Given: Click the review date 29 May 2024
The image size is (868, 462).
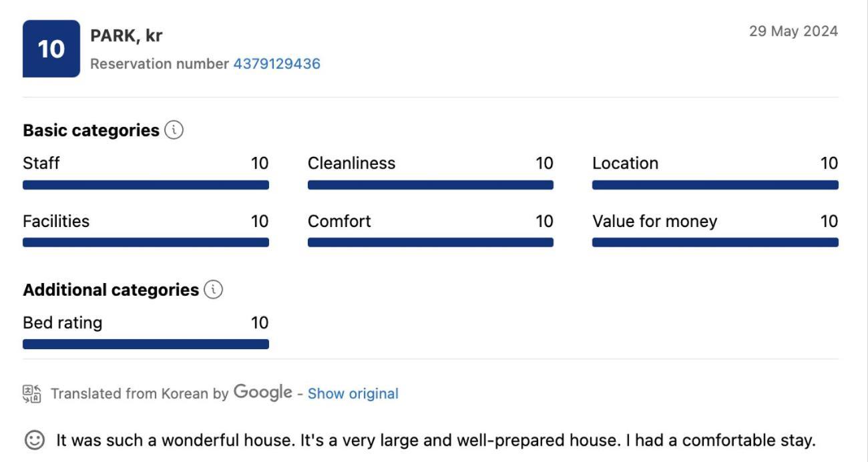Looking at the screenshot, I should tap(793, 31).
